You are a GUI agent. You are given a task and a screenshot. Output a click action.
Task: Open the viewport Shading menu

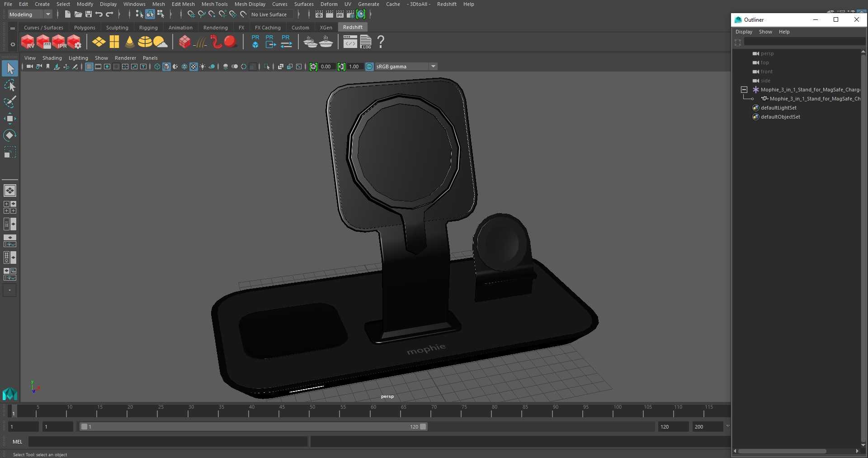click(x=52, y=58)
